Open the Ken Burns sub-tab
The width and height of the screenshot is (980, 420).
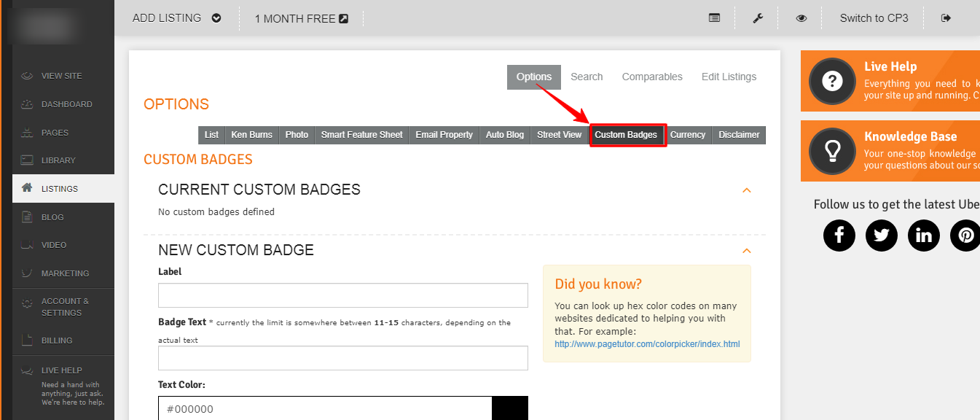(x=251, y=135)
